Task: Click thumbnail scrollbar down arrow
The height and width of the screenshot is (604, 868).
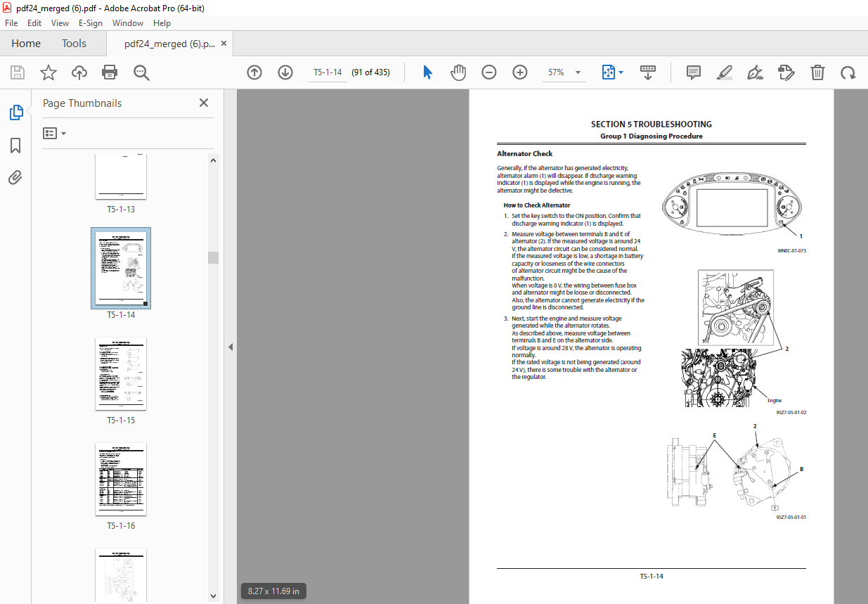Action: coord(214,596)
